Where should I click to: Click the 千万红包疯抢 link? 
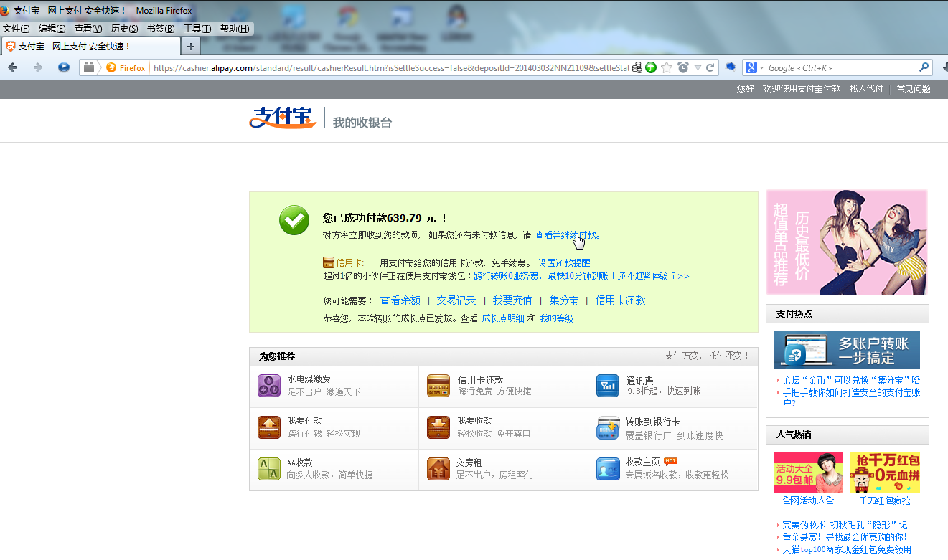tap(885, 500)
